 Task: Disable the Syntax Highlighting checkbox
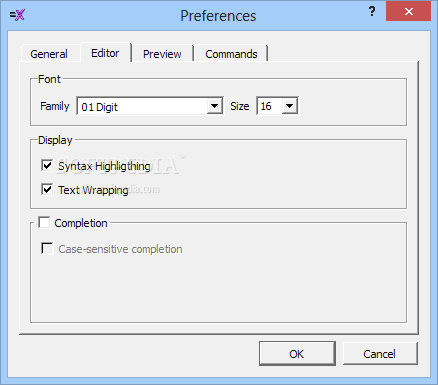click(x=47, y=165)
